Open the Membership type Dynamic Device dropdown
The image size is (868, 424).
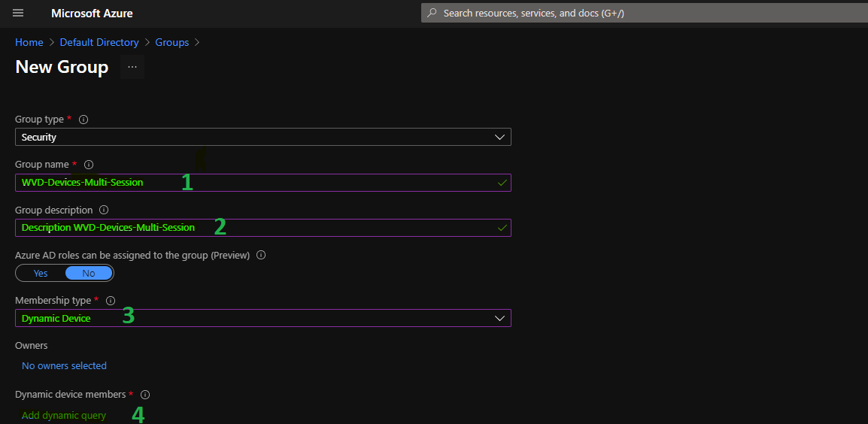pyautogui.click(x=263, y=318)
